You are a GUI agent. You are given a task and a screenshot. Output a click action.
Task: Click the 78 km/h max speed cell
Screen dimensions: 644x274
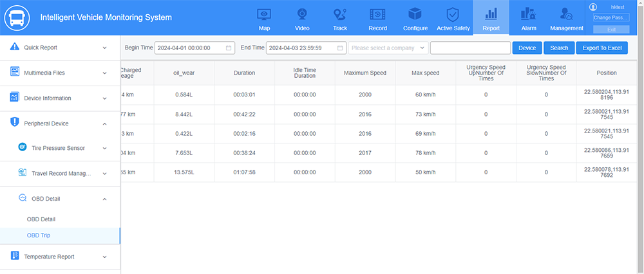tap(426, 153)
